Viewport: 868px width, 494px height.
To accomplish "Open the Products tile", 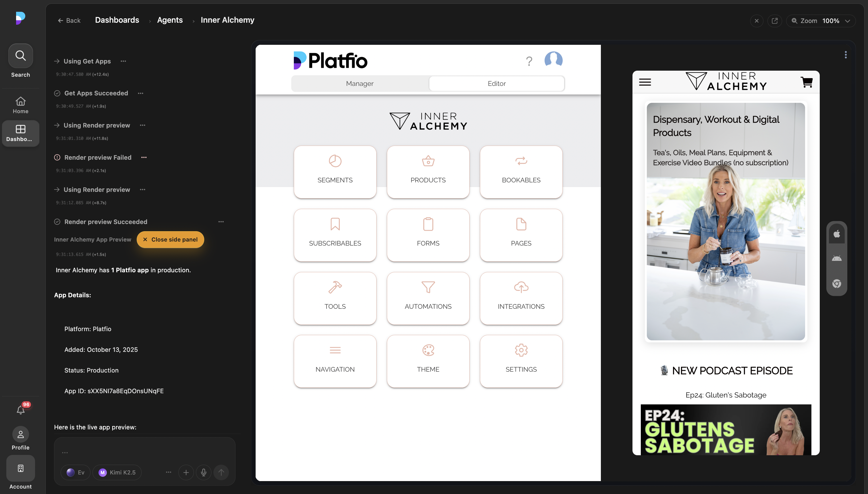I will (x=428, y=172).
